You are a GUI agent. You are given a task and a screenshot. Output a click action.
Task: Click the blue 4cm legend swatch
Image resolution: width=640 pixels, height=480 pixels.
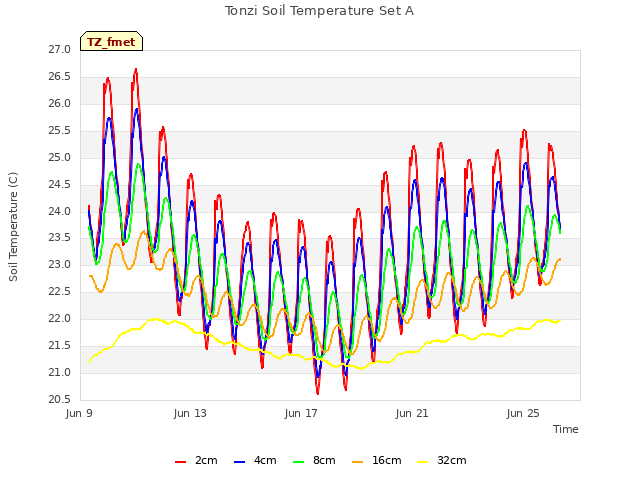click(x=240, y=462)
